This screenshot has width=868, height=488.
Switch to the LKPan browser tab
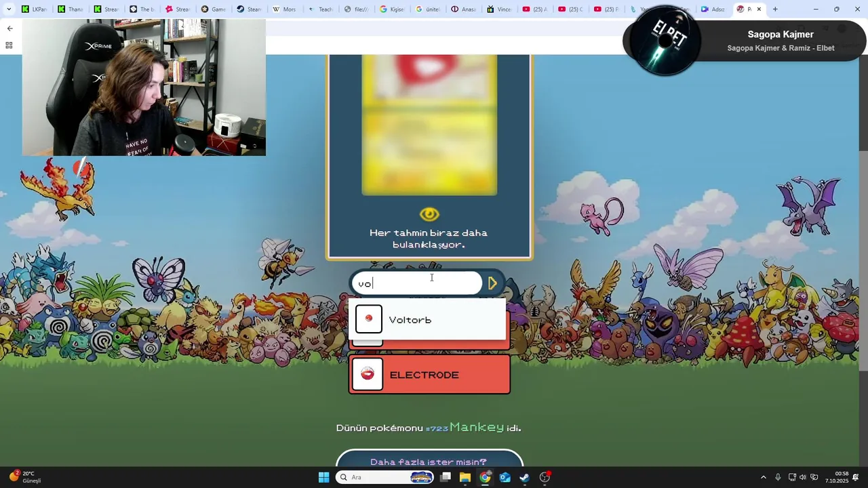coord(35,9)
